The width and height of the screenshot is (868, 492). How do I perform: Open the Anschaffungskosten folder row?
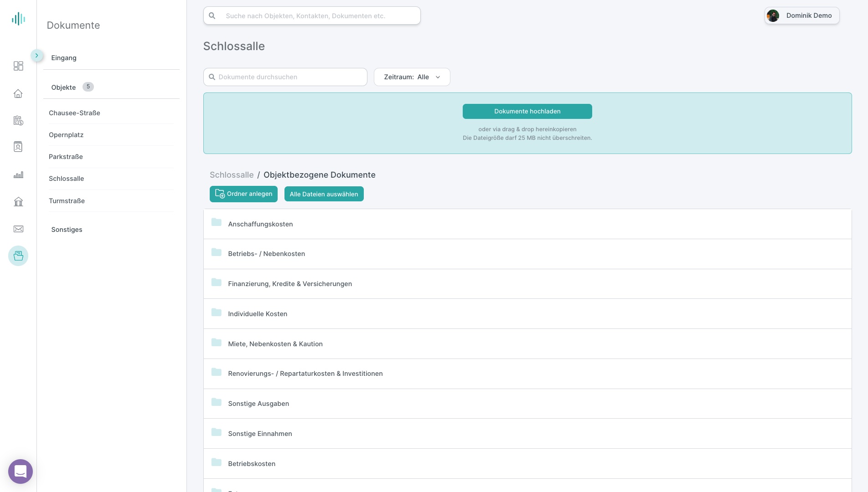[x=527, y=224]
